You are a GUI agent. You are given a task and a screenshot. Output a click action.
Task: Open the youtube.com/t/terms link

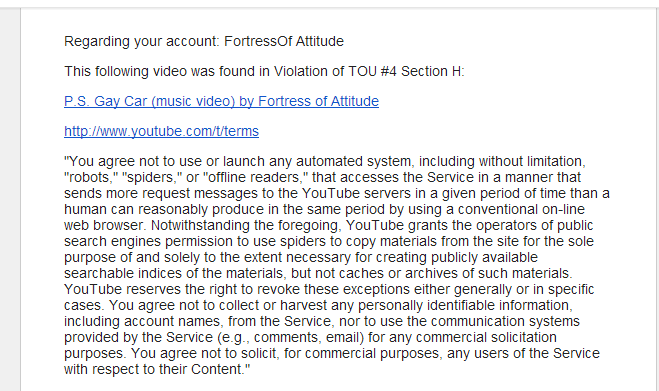161,131
